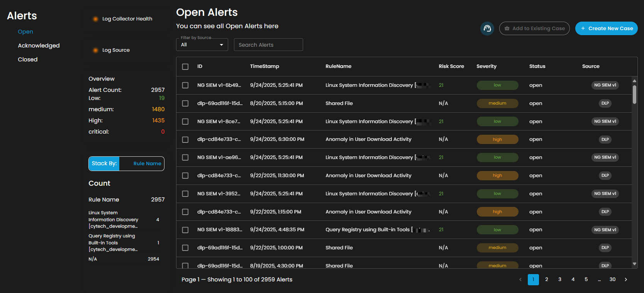This screenshot has width=644, height=293.
Task: Click the Log Source status indicator
Action: (x=95, y=50)
